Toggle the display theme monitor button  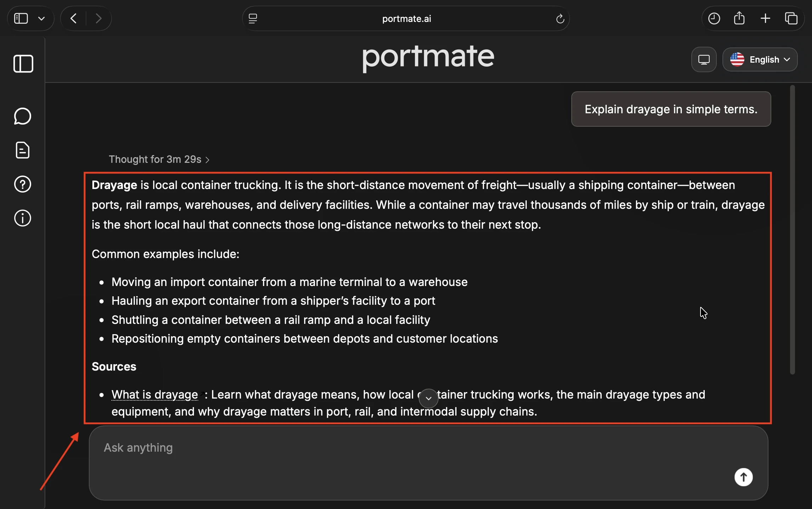pos(704,59)
